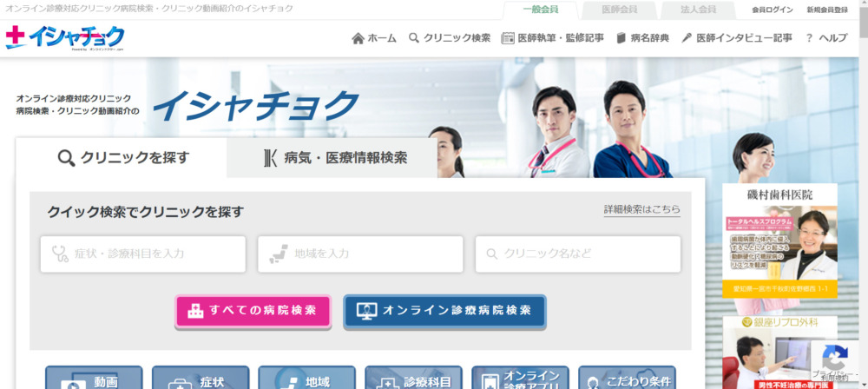Click the pen icon beside 医師インタビュー記事

click(x=687, y=38)
